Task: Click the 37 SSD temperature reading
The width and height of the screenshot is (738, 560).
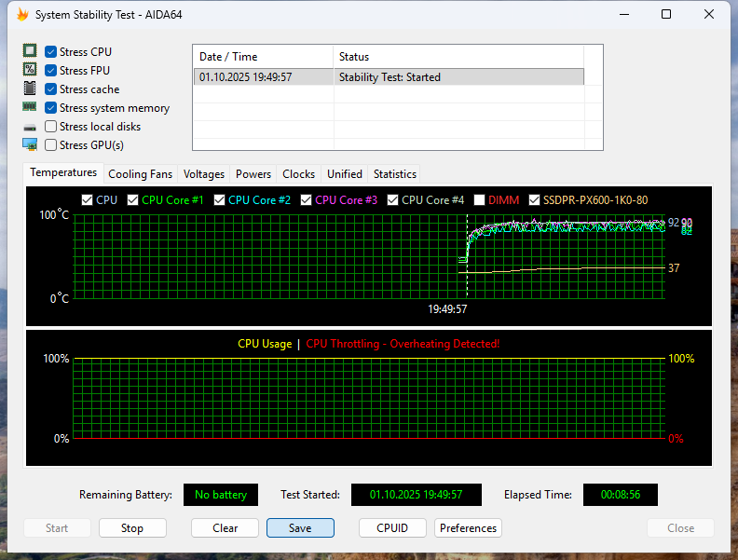Action: tap(674, 268)
